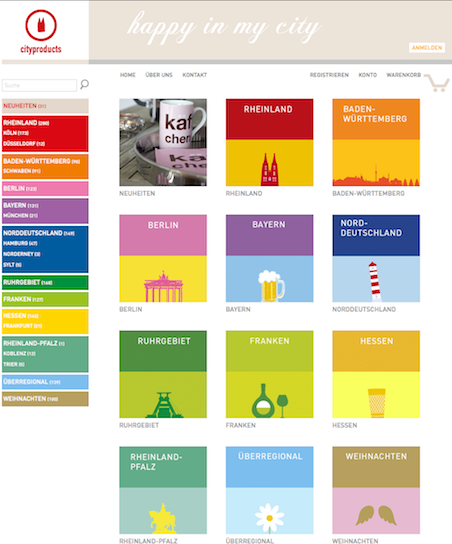Select Baden-Württemberg in the sidebar
This screenshot has height=544, width=452.
tap(41, 161)
